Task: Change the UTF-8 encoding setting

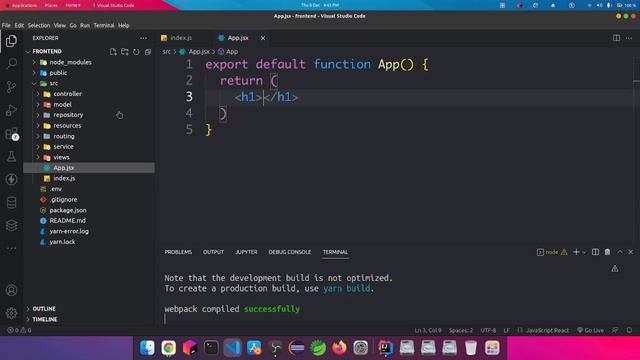Action: click(488, 330)
